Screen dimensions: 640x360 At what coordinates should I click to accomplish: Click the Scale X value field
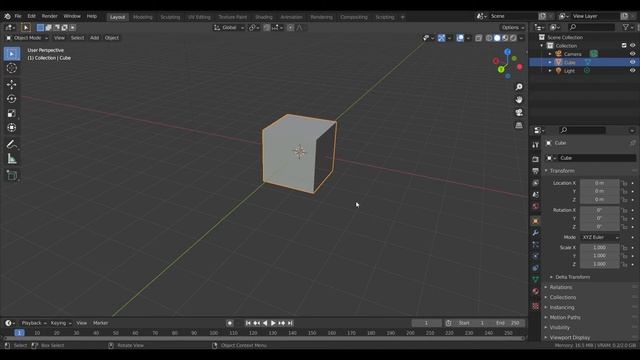click(x=600, y=247)
